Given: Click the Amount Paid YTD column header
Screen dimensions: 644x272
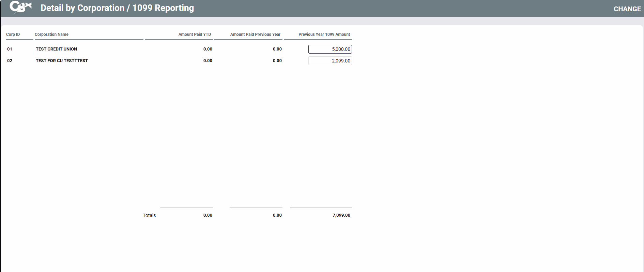Looking at the screenshot, I should (195, 34).
